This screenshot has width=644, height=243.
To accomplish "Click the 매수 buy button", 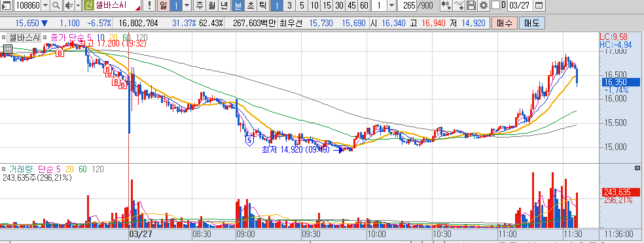I will click(505, 23).
